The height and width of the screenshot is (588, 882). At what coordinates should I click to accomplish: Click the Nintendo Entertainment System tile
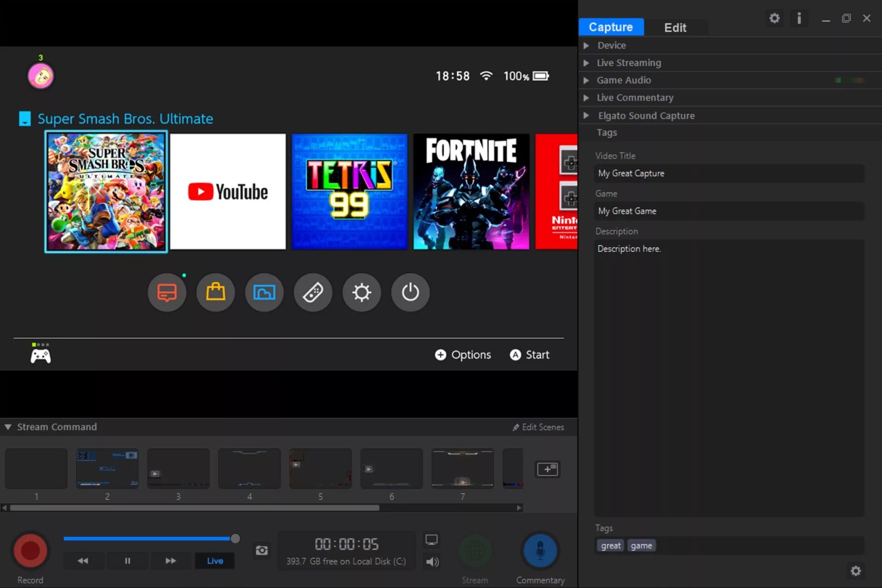(556, 192)
